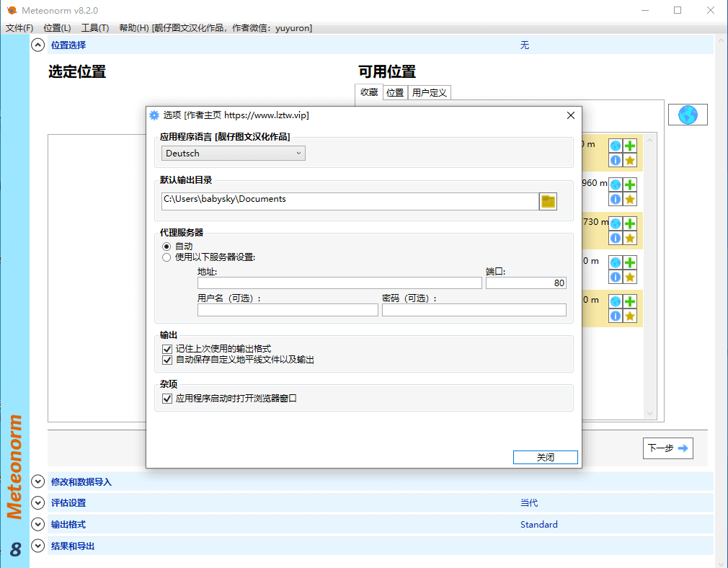The height and width of the screenshot is (568, 728).
Task: Click the 端口 port field showing 80
Action: 526,283
